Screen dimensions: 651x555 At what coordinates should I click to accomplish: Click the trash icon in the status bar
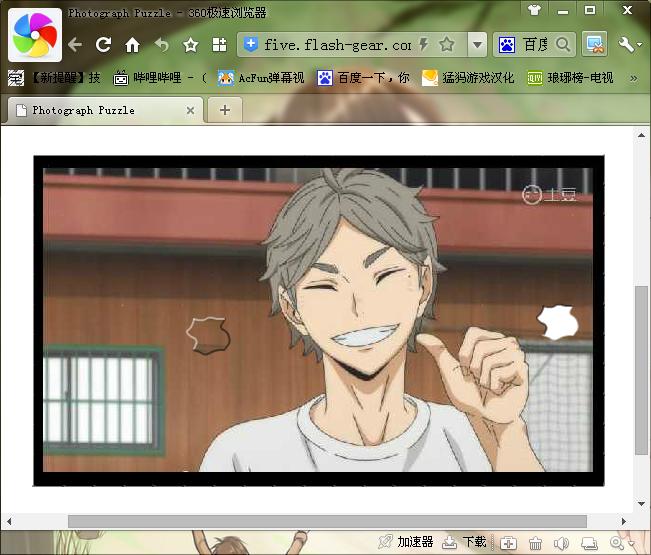click(535, 543)
